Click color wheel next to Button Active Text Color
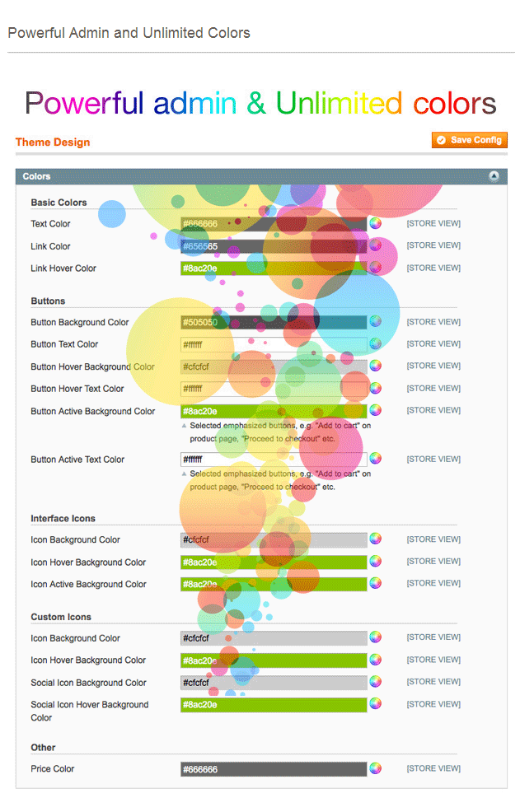 click(375, 459)
